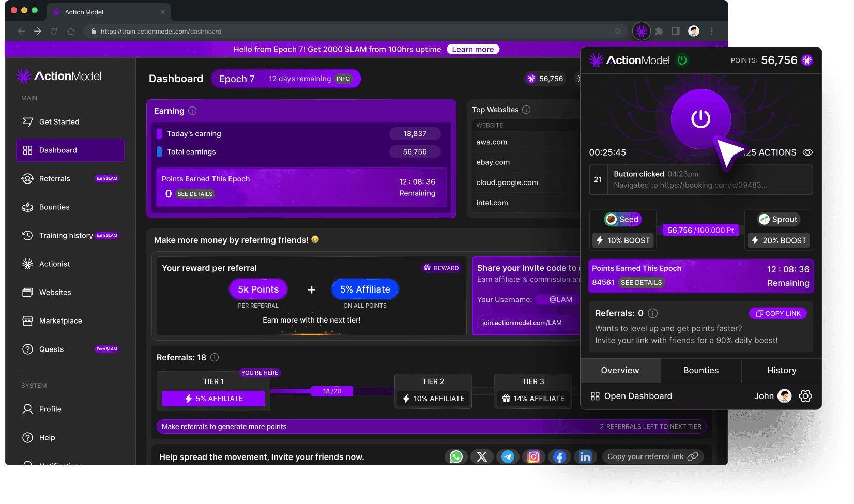854x504 pixels.
Task: Share via X icon
Action: [482, 456]
